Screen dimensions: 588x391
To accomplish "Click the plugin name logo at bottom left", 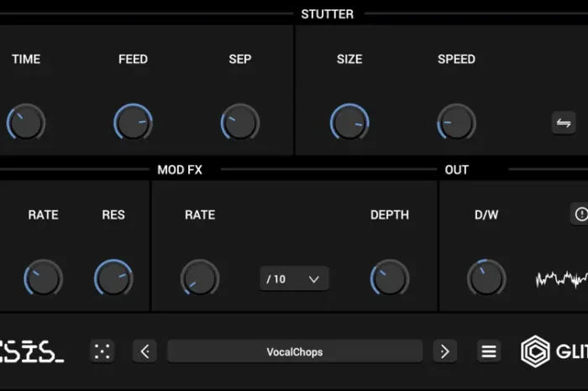I will pos(32,351).
